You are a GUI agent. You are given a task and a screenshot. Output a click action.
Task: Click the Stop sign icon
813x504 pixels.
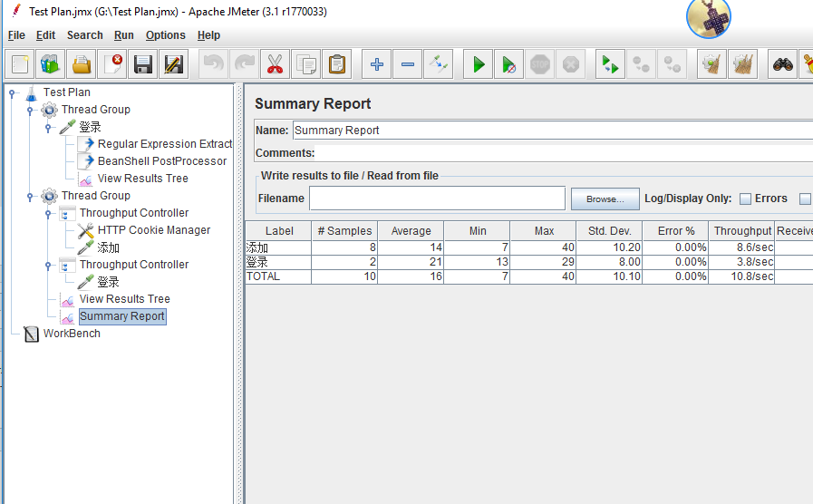pyautogui.click(x=540, y=65)
